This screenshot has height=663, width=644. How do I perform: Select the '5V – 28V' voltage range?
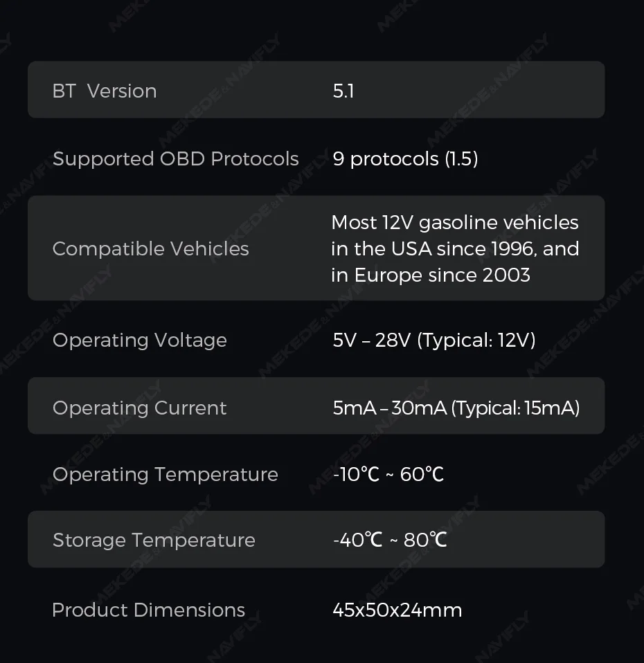(372, 340)
